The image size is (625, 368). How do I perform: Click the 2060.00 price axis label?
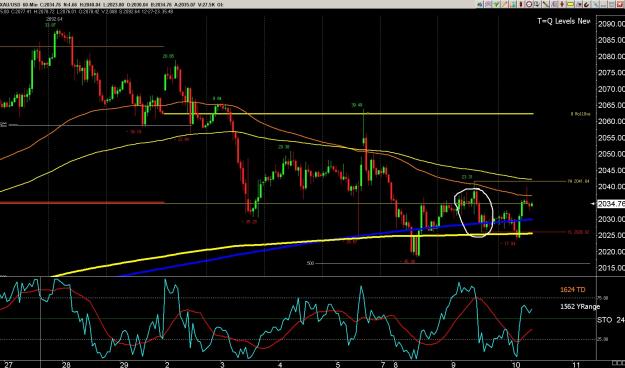pos(611,122)
